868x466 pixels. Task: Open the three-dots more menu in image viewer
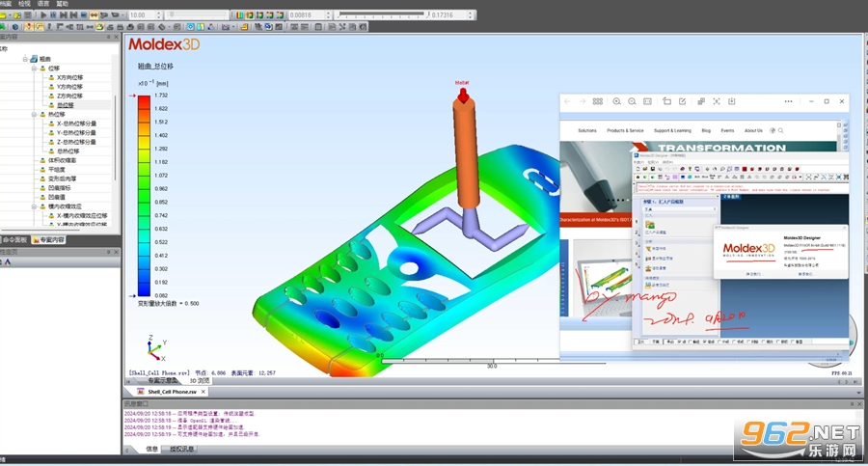click(x=788, y=101)
